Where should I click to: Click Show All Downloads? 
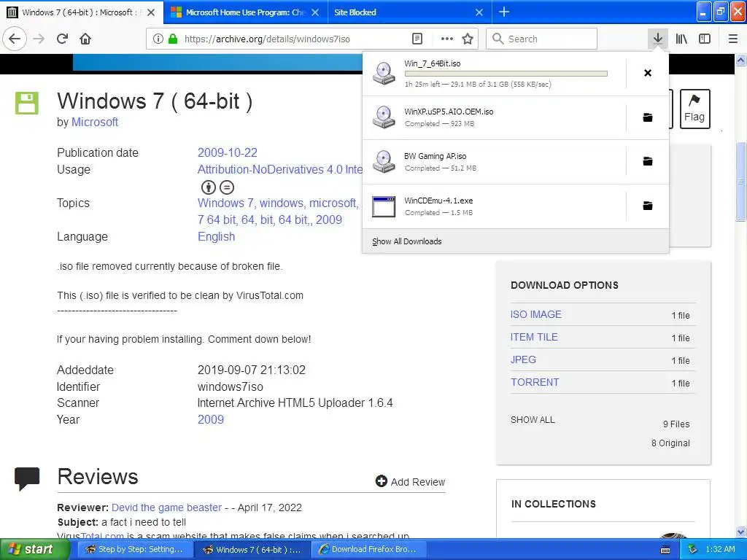[x=407, y=241]
